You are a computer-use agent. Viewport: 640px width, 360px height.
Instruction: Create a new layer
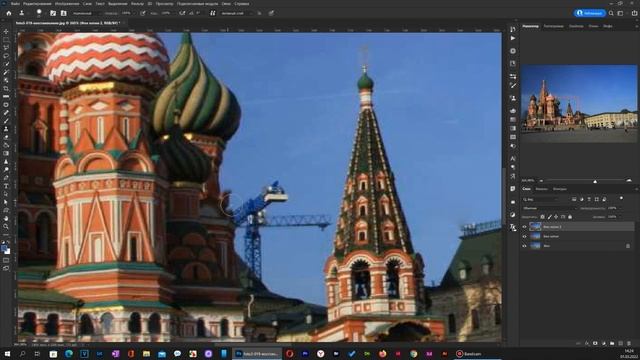tap(620, 343)
